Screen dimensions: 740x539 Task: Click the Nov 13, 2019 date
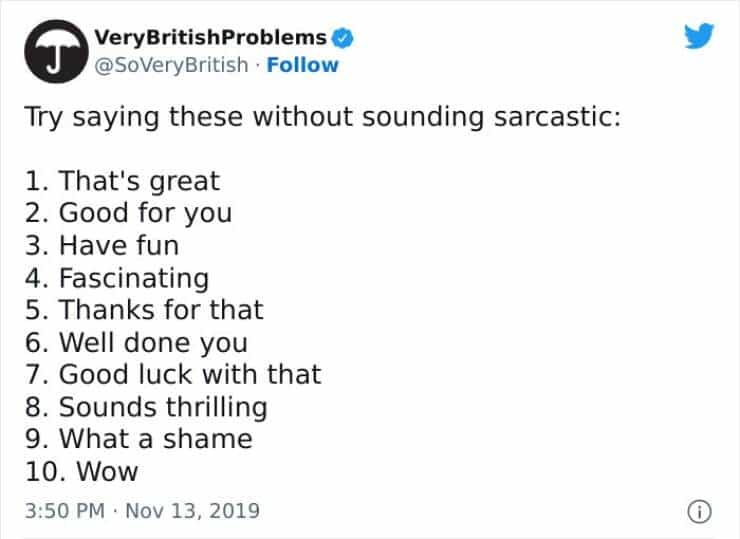pos(194,510)
